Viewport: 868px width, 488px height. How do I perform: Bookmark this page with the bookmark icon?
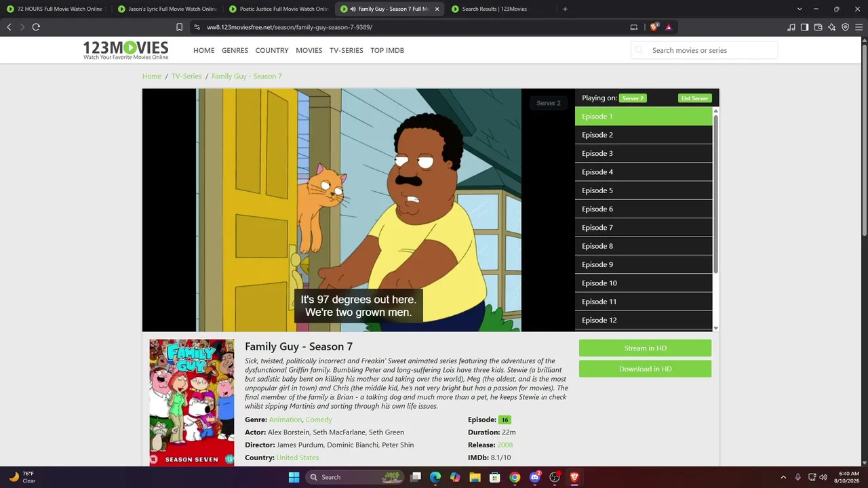[179, 27]
